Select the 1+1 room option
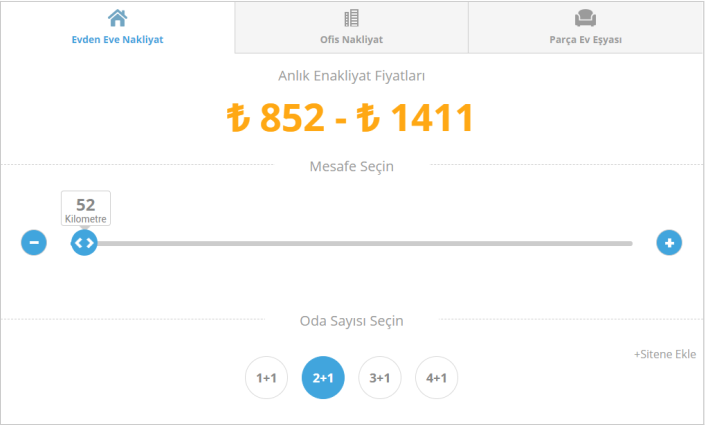This screenshot has height=425, width=705. pyautogui.click(x=266, y=378)
